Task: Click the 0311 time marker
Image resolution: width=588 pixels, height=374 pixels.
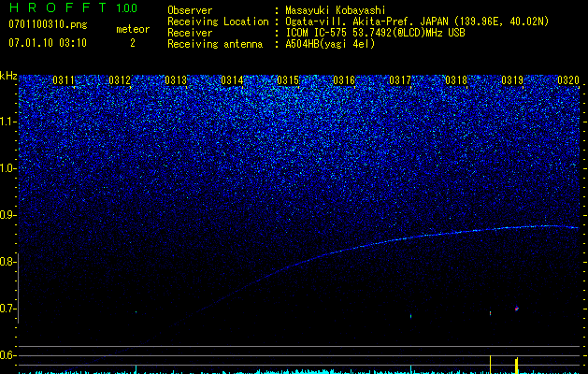Action: (x=64, y=80)
